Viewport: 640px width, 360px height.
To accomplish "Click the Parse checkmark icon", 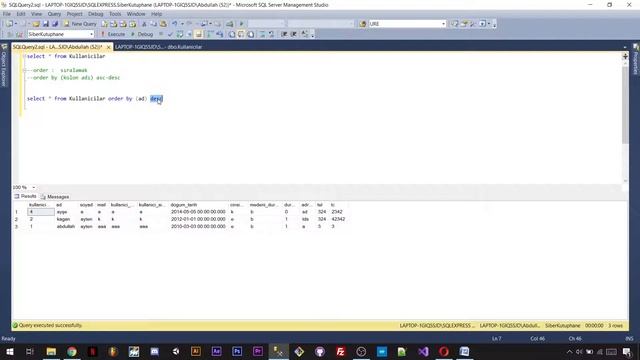I will click(x=170, y=34).
